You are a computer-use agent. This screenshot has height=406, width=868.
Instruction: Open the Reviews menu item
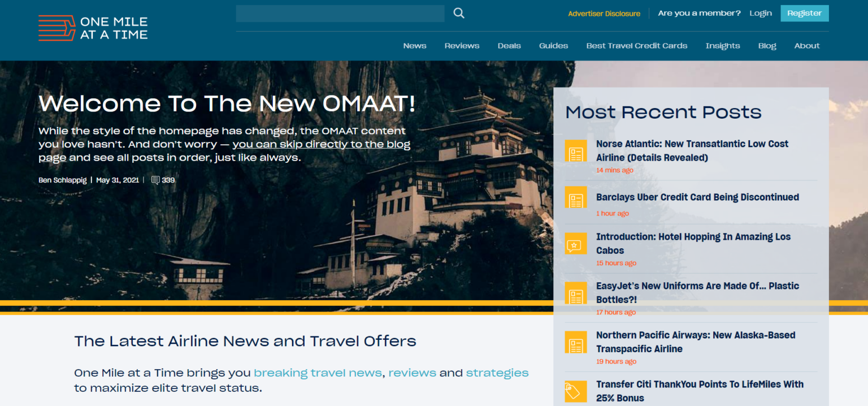pyautogui.click(x=462, y=46)
